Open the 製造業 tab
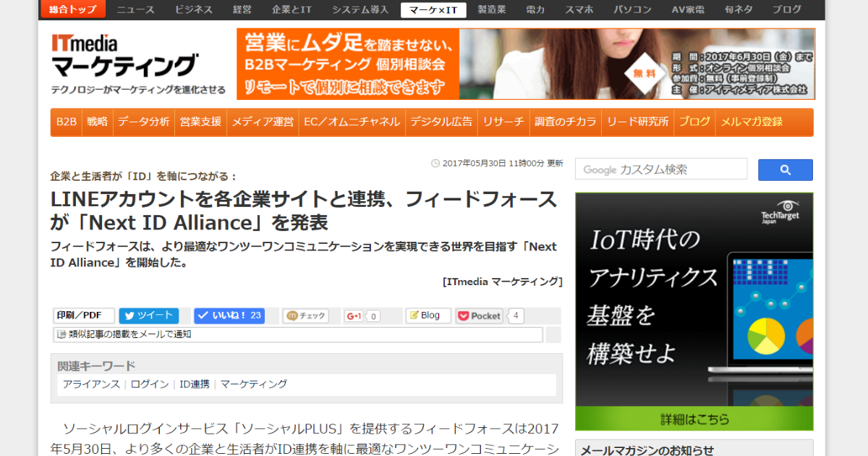The height and width of the screenshot is (456, 868). tap(492, 9)
